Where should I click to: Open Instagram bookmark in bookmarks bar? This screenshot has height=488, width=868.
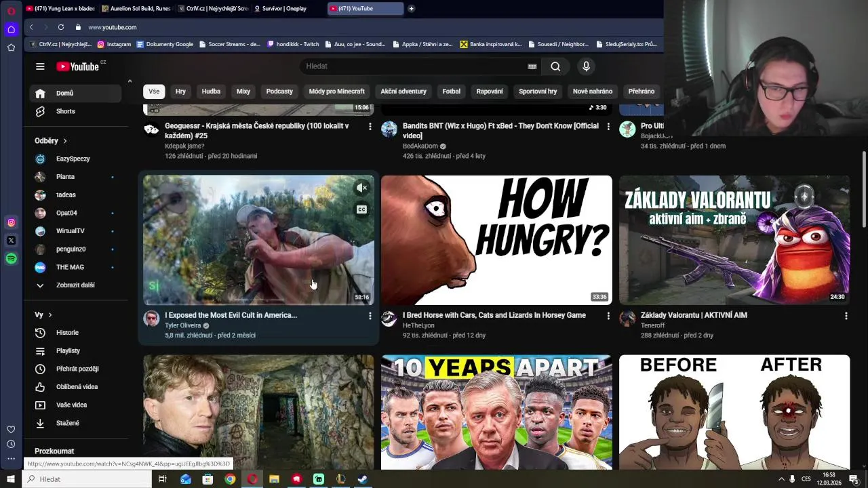(x=114, y=44)
